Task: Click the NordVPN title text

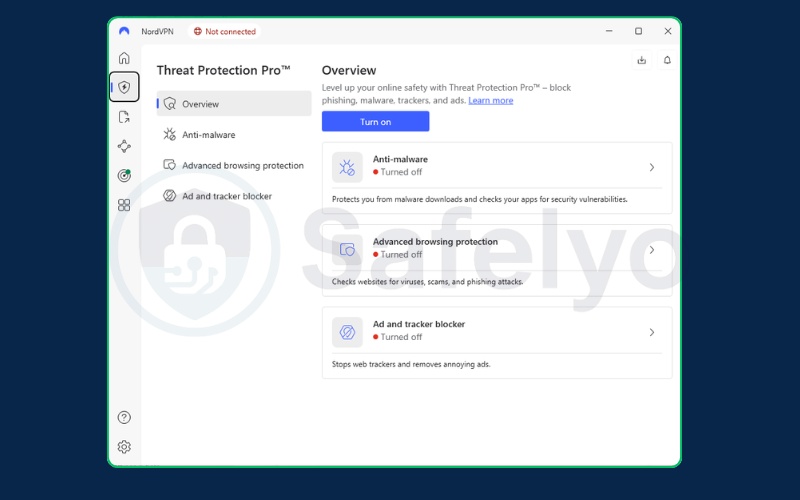Action: [x=158, y=31]
